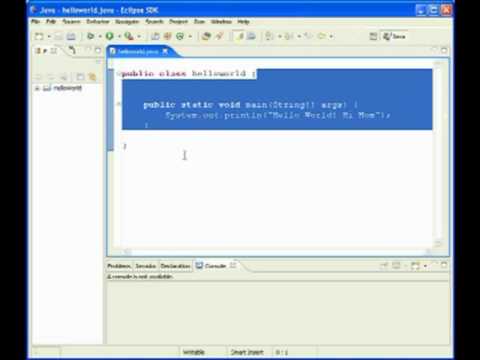Switch to the Javadoc tab
Viewport: 480px width, 360px height.
pos(146,266)
